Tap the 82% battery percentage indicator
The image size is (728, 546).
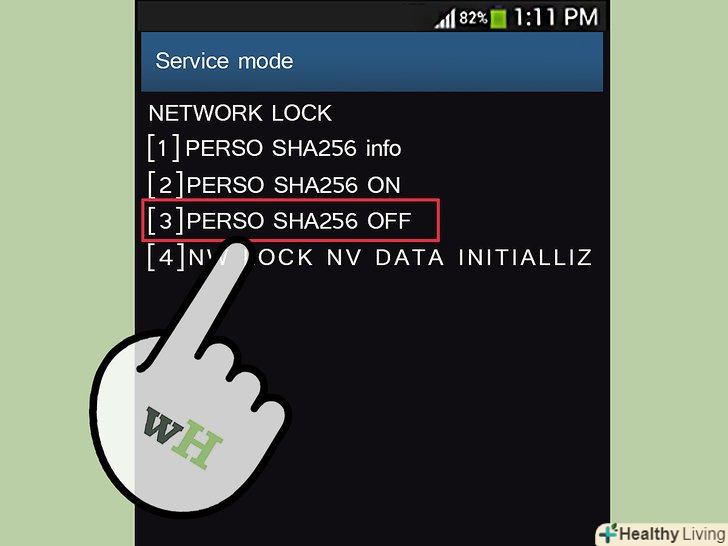click(x=473, y=18)
